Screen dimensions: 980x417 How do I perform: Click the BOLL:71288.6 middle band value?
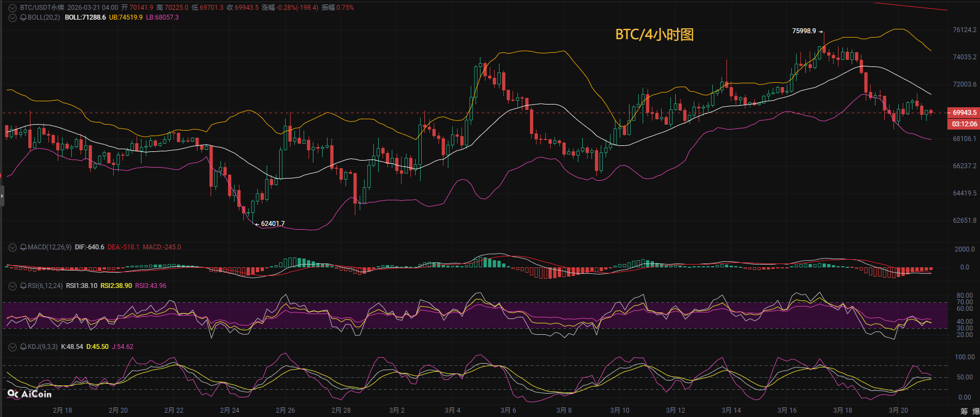85,17
